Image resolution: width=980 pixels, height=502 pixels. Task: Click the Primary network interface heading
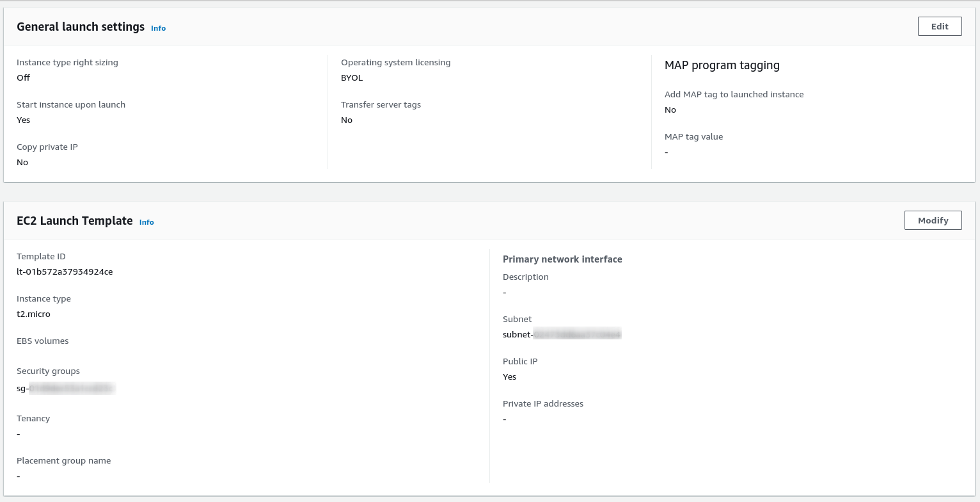(x=562, y=259)
